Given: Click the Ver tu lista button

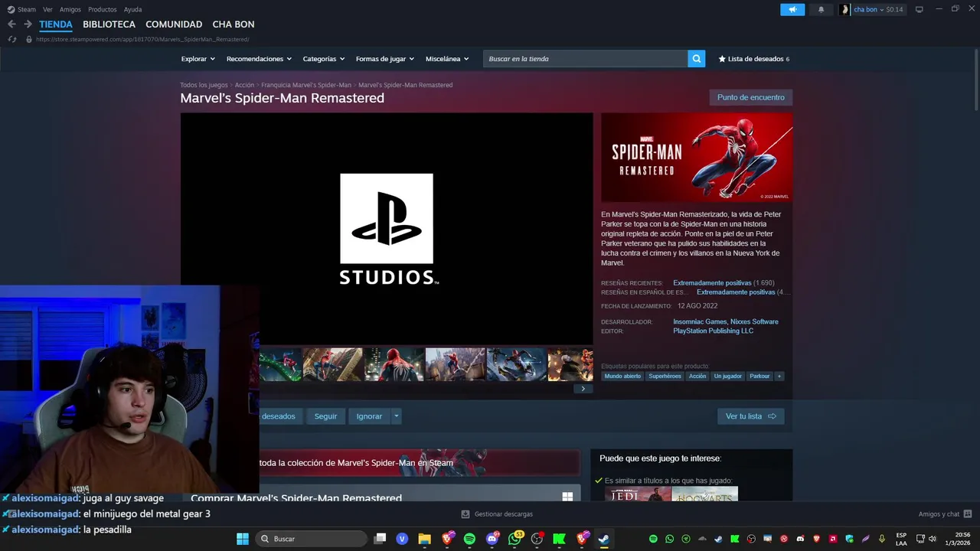Looking at the screenshot, I should point(750,416).
